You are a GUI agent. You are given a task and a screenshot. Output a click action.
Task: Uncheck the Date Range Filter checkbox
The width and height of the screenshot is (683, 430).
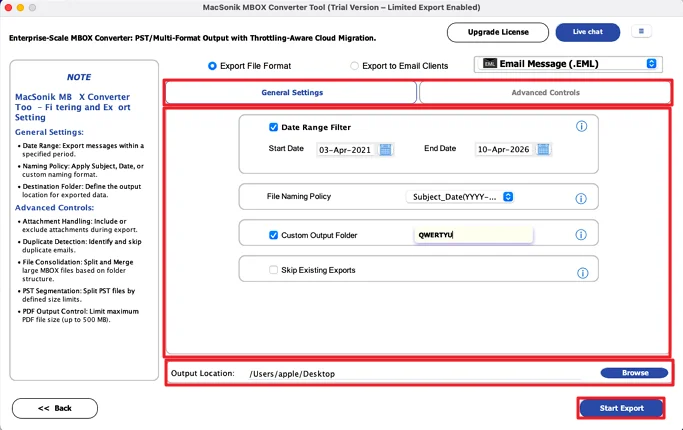[x=274, y=127]
